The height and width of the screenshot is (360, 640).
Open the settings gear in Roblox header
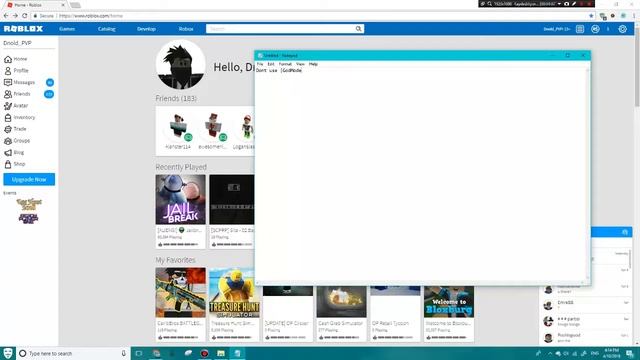pos(622,29)
